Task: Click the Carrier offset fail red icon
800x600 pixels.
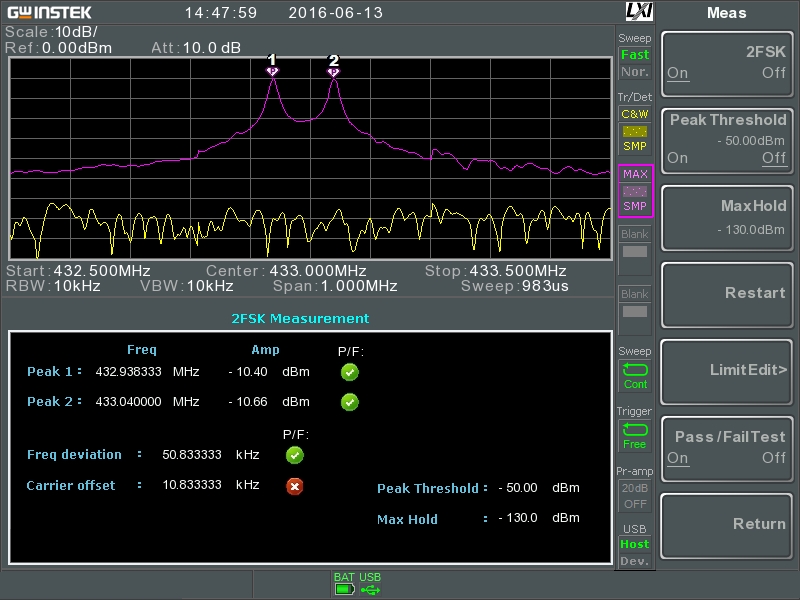Action: click(295, 486)
